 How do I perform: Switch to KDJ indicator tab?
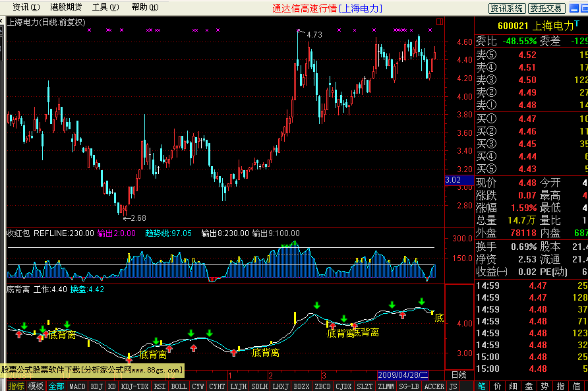(x=97, y=386)
